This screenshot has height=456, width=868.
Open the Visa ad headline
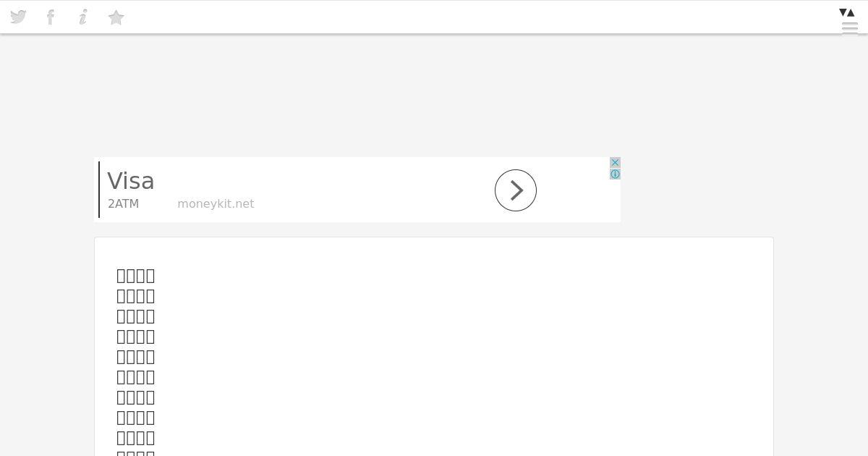(131, 181)
